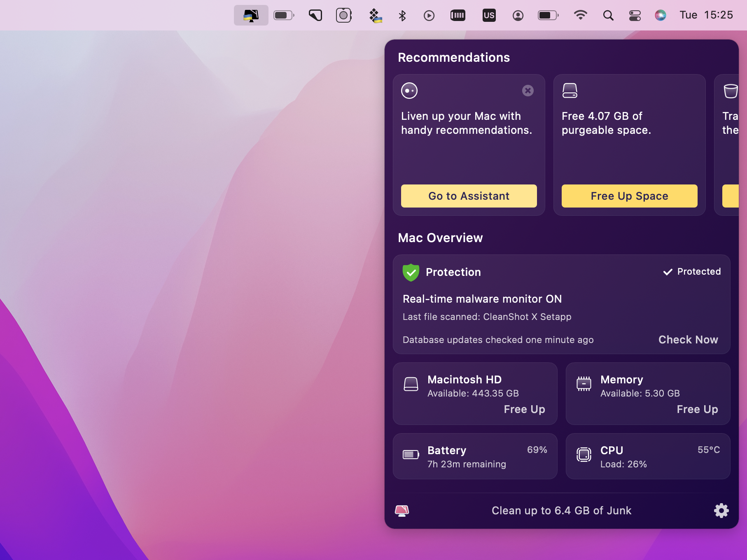747x560 pixels.
Task: Launch Siri from menu bar
Action: (660, 16)
